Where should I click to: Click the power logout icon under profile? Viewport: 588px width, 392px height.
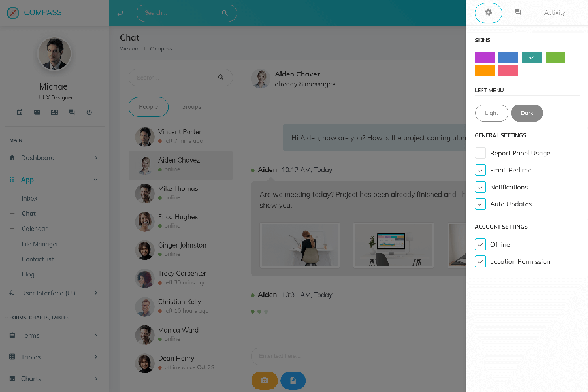(90, 112)
